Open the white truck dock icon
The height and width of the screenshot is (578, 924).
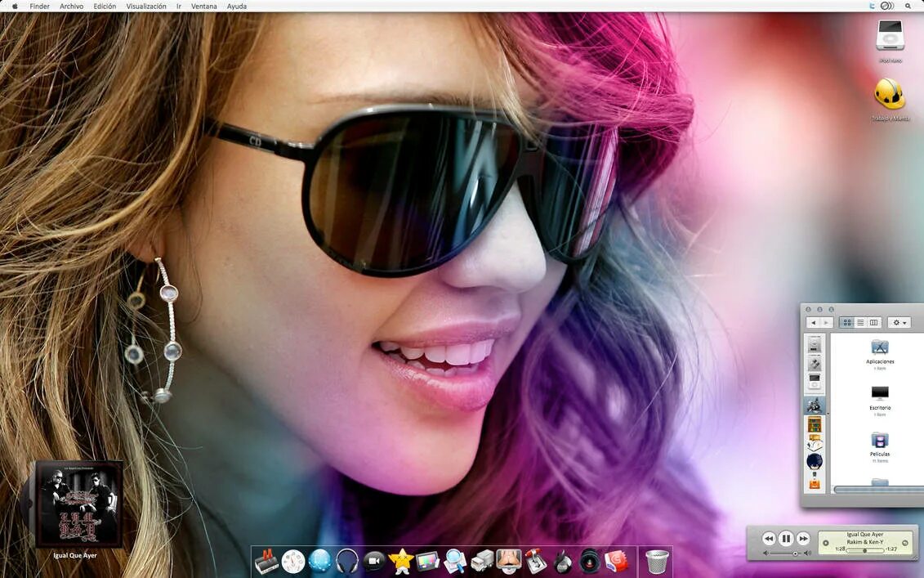click(482, 561)
